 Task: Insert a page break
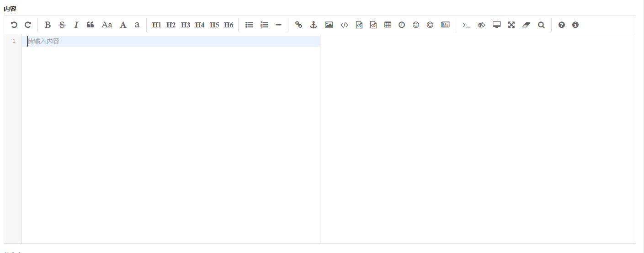click(x=445, y=25)
